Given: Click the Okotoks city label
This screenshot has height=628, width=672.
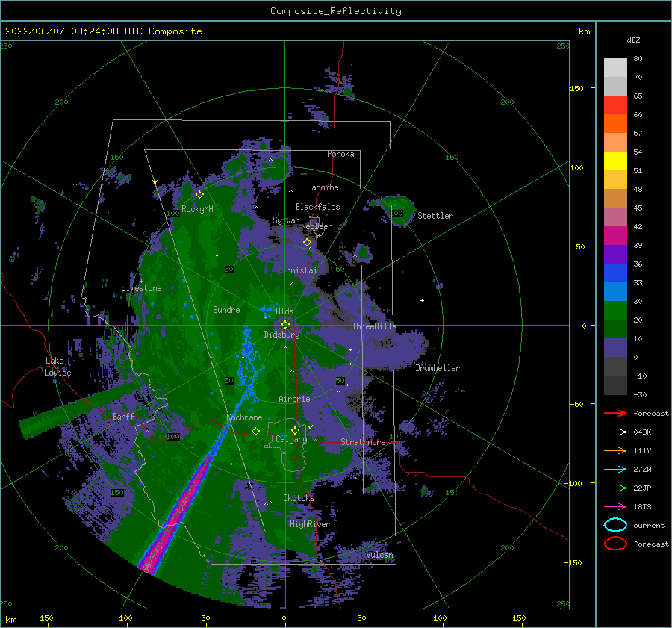Looking at the screenshot, I should pos(299,498).
